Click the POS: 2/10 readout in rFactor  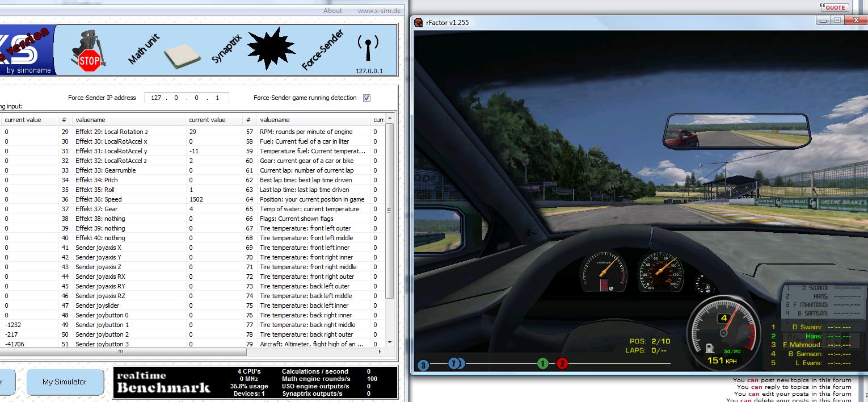tap(650, 341)
